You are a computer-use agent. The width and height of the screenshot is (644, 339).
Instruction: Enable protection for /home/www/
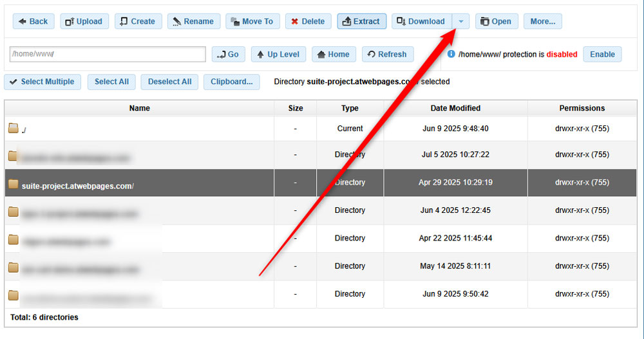pos(602,54)
